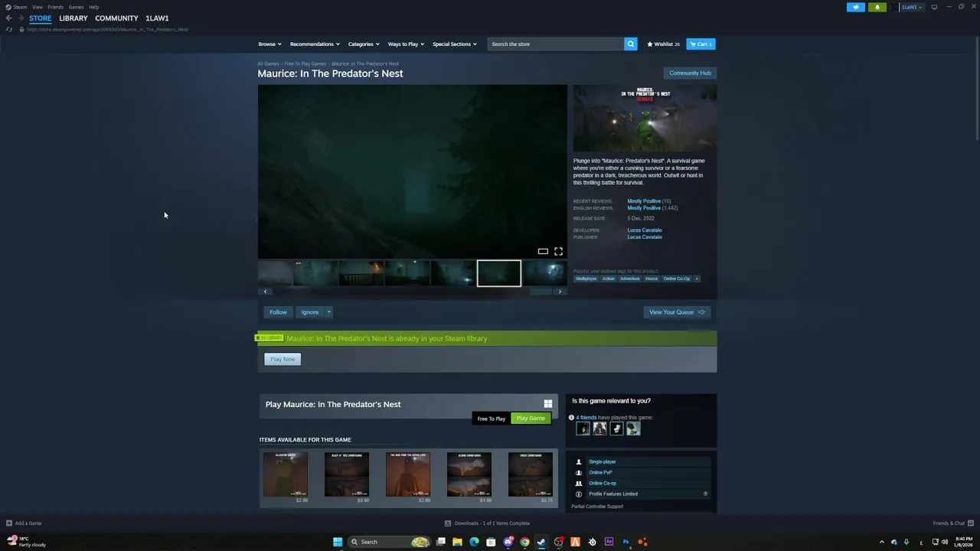Image resolution: width=980 pixels, height=551 pixels.
Task: Click the Multiplayer tag
Action: (586, 279)
